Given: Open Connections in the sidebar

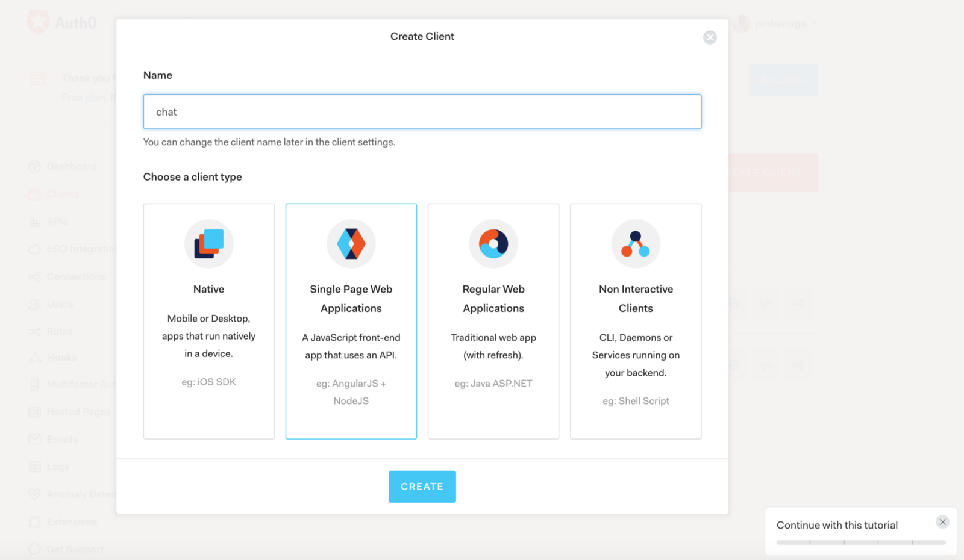Looking at the screenshot, I should (x=76, y=276).
